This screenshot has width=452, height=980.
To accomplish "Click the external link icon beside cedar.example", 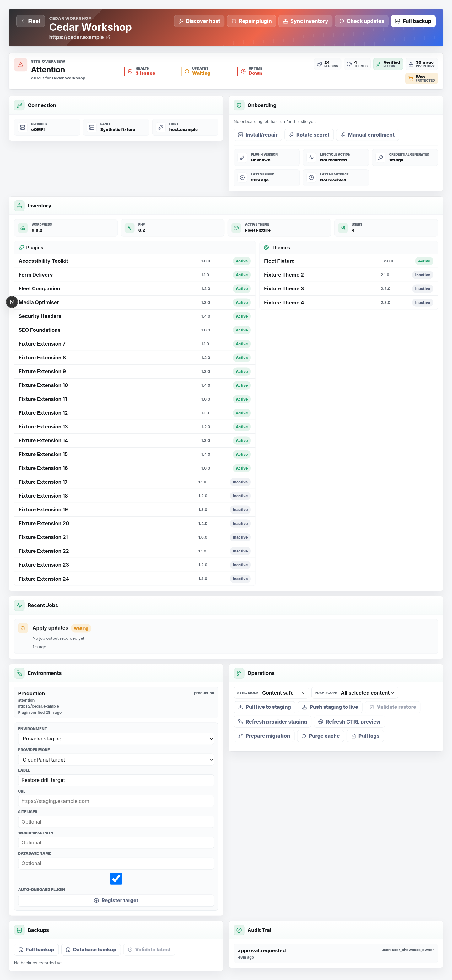I will [x=108, y=37].
